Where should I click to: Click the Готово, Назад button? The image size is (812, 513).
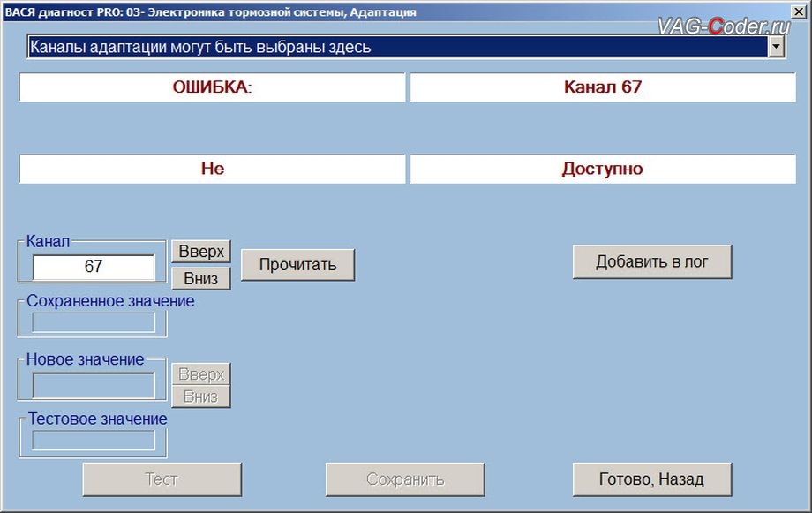[x=652, y=479]
